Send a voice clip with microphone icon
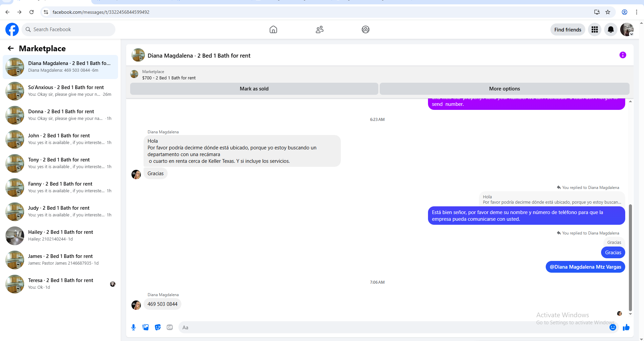644x341 pixels. pyautogui.click(x=133, y=327)
